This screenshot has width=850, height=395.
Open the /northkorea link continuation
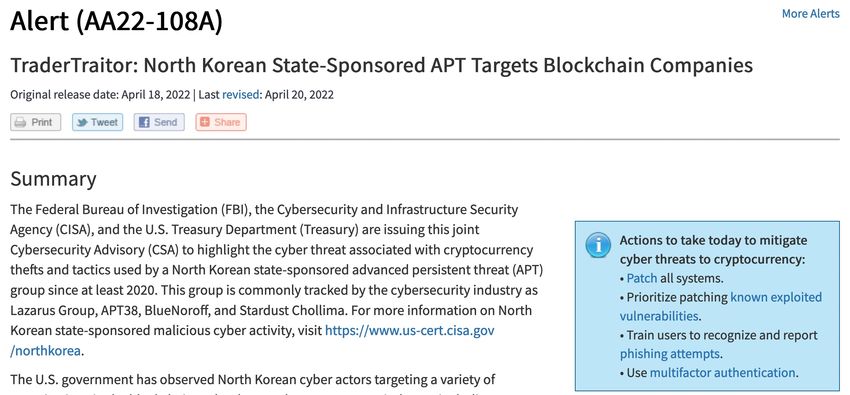point(46,351)
